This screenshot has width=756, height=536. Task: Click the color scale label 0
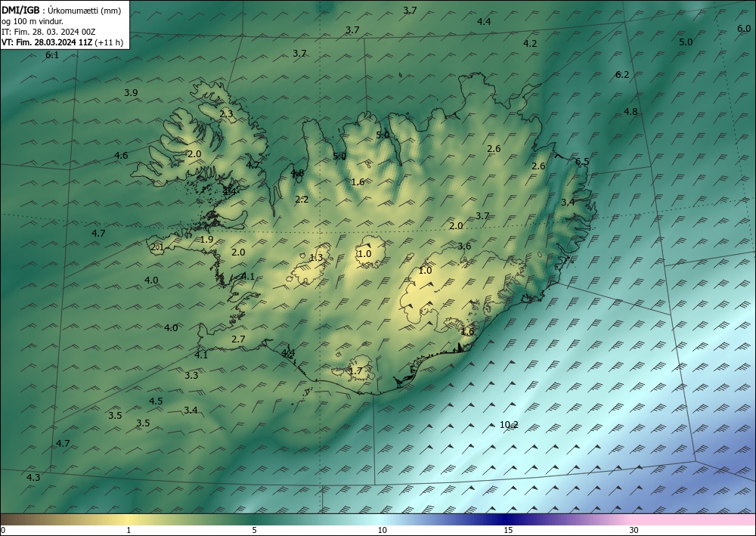(x=3, y=531)
